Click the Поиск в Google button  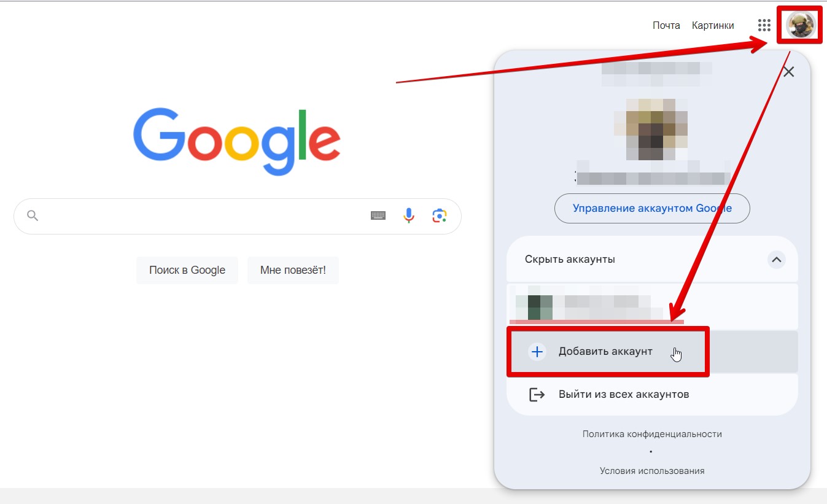click(x=187, y=270)
